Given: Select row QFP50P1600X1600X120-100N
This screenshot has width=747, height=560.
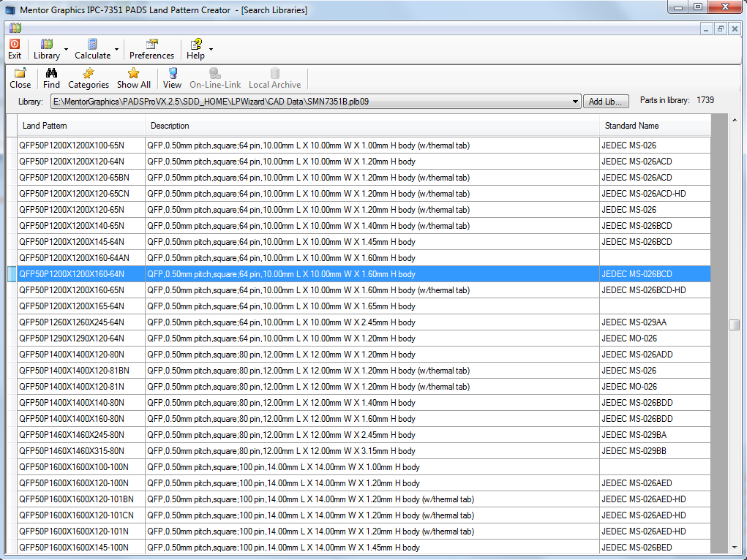Looking at the screenshot, I should (364, 483).
